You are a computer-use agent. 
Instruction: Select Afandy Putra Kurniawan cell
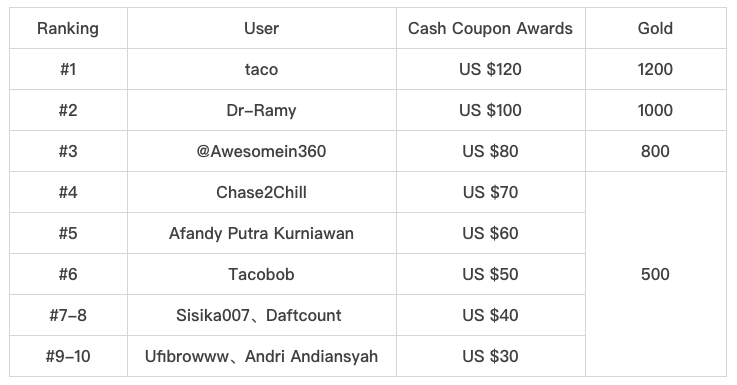click(261, 233)
